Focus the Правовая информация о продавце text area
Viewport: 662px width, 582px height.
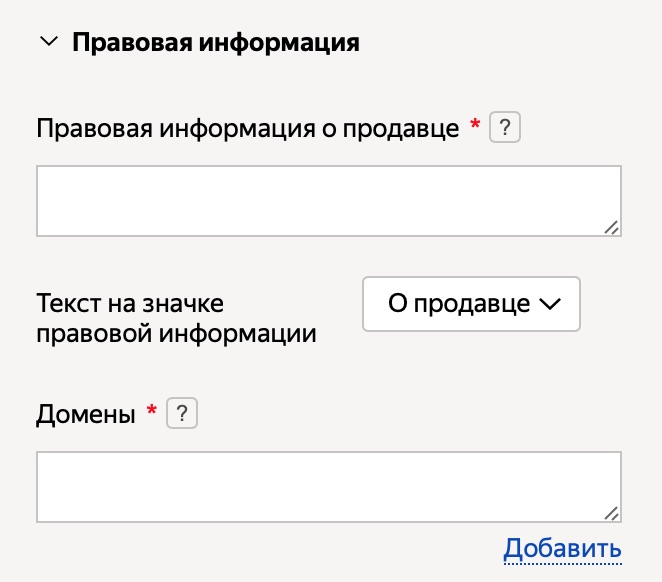(329, 201)
